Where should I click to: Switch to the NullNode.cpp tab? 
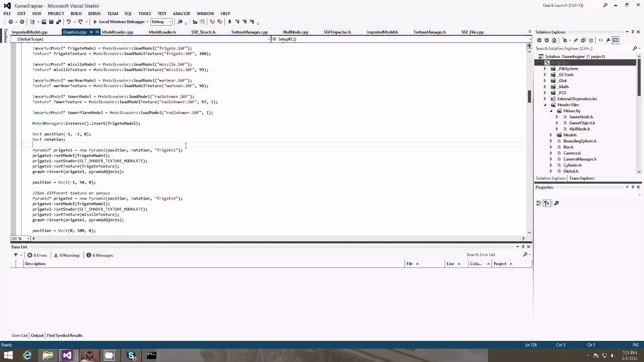pyautogui.click(x=295, y=32)
